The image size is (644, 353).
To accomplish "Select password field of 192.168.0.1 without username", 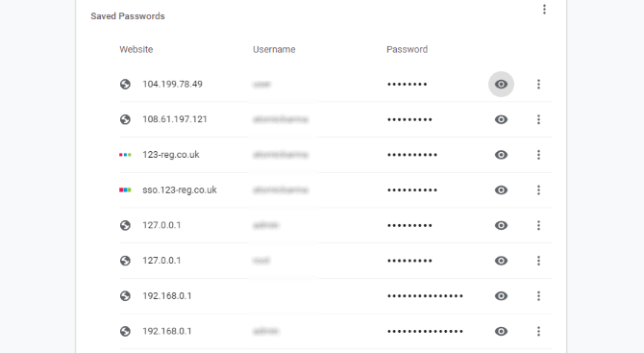I will [x=425, y=296].
